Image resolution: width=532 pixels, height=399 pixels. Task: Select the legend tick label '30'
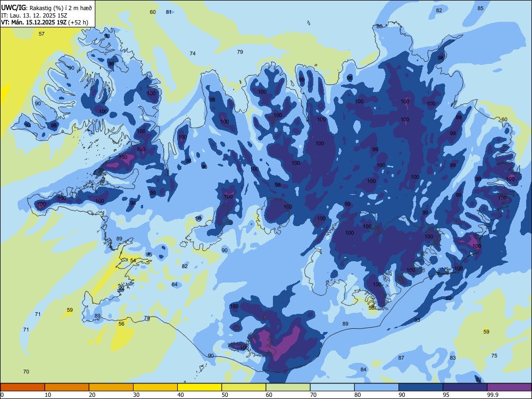click(136, 395)
